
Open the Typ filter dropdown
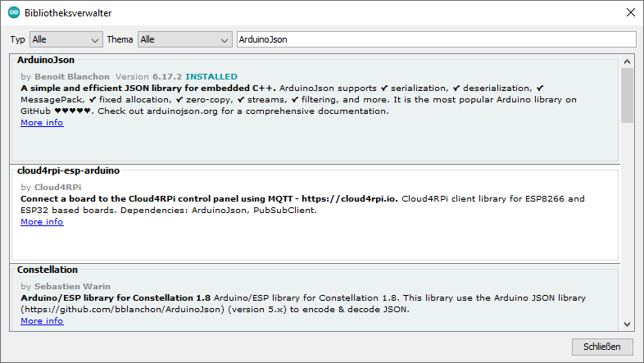tap(66, 39)
